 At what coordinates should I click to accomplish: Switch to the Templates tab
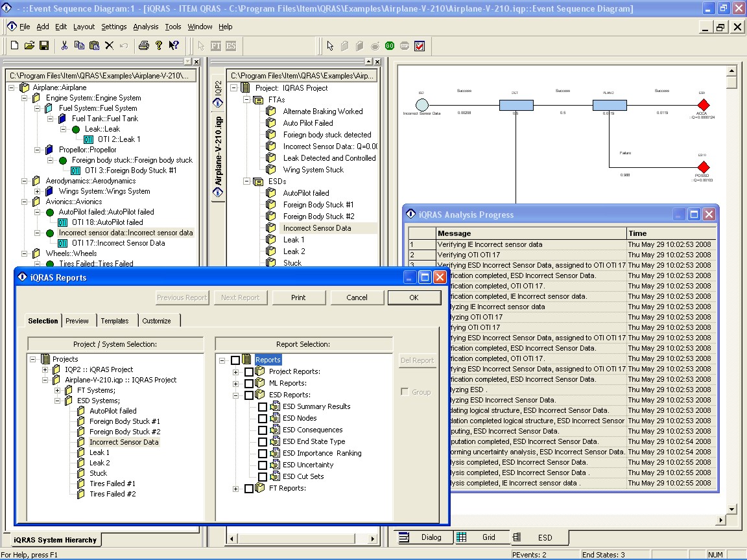tap(115, 321)
